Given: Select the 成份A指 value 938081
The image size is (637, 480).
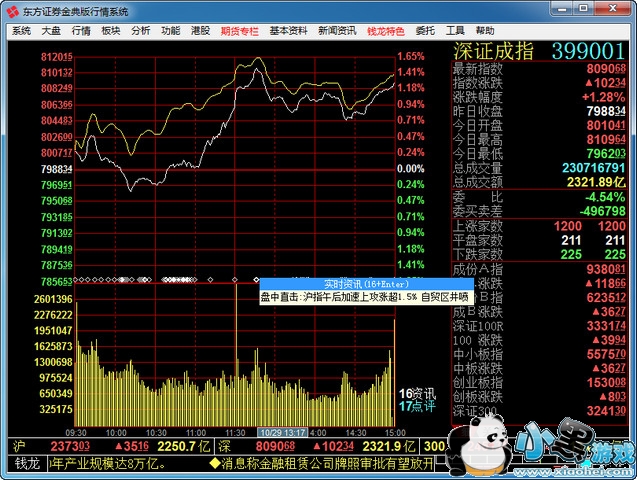Looking at the screenshot, I should pyautogui.click(x=606, y=269).
